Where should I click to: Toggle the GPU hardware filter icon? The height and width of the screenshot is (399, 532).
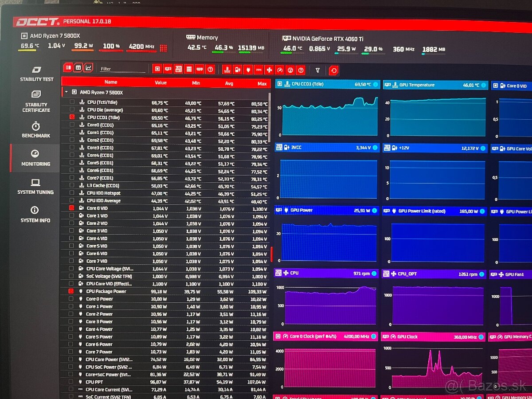168,69
